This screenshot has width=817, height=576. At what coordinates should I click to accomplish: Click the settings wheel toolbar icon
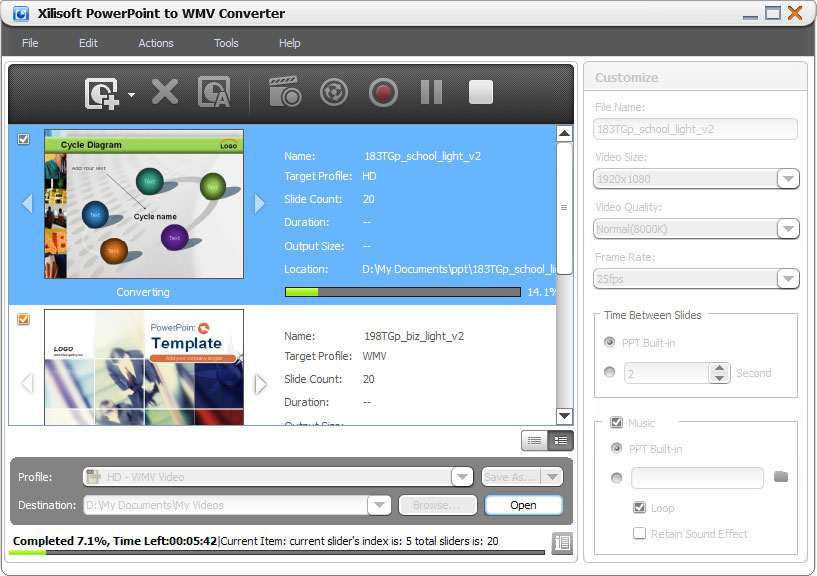[333, 92]
